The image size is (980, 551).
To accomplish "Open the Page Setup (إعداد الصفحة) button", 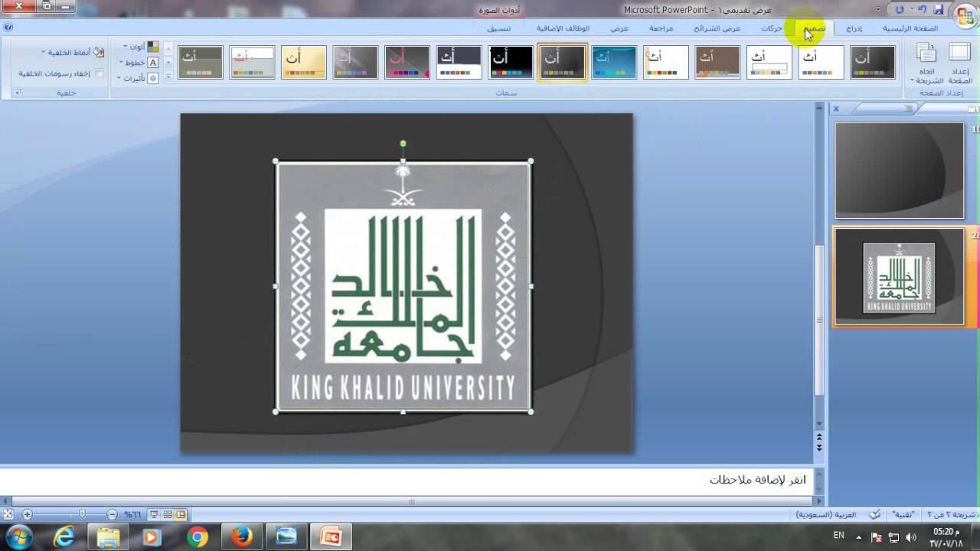I will [x=959, y=64].
